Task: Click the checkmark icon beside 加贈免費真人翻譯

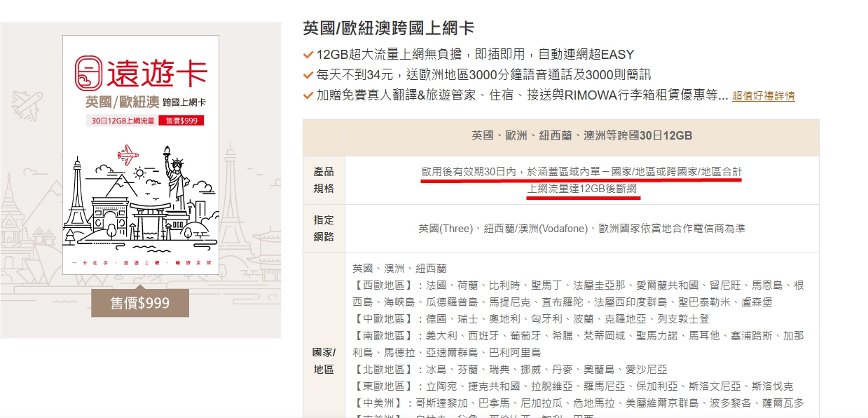Action: [x=308, y=95]
